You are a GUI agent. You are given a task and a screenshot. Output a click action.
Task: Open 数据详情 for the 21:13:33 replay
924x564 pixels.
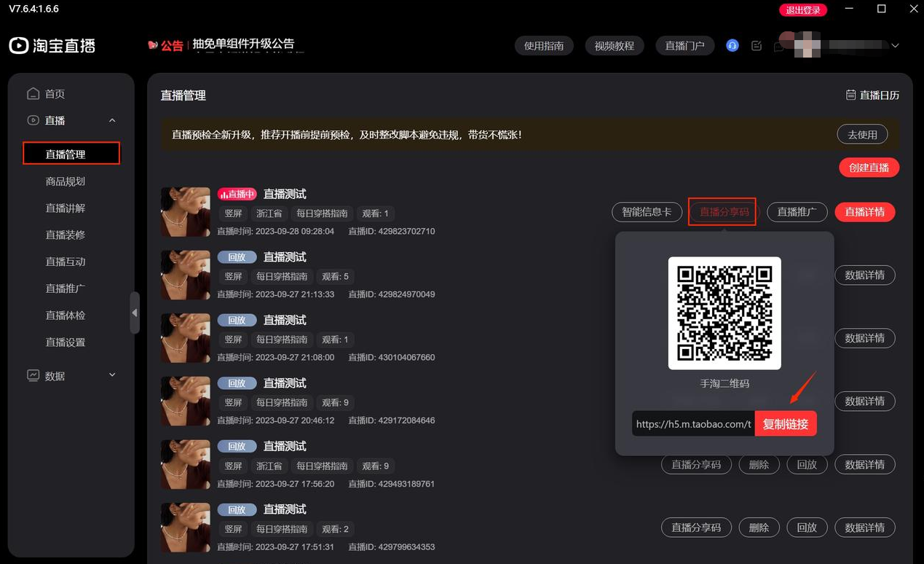coord(865,275)
